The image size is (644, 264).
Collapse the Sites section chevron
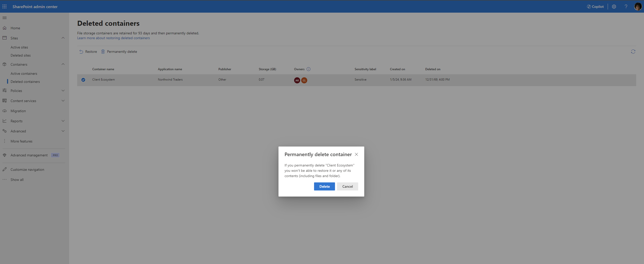63,38
